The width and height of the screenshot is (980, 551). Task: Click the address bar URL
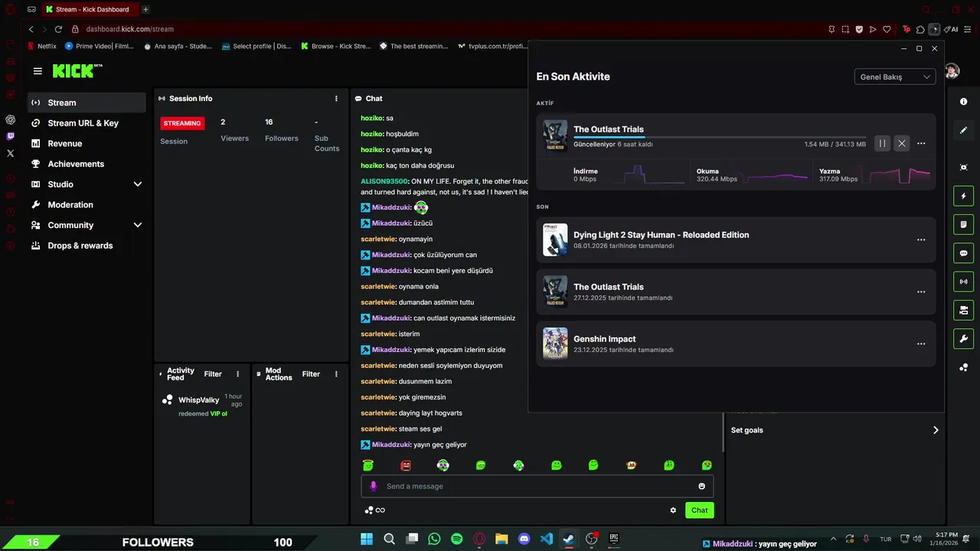coord(129,29)
